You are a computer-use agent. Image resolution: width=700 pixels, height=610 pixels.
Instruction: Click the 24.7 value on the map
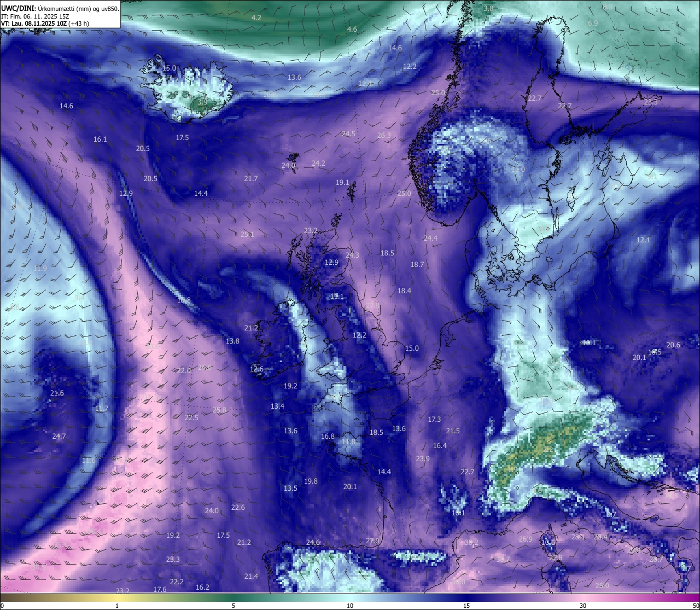[59, 437]
